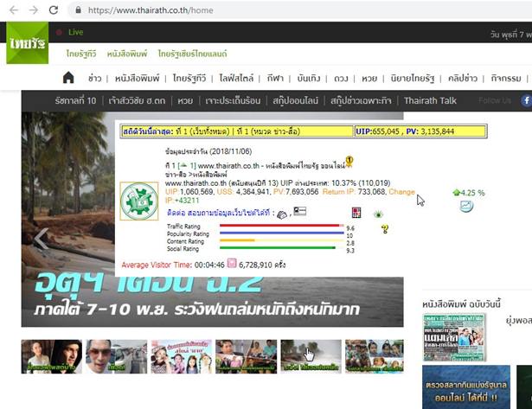The image size is (532, 409).
Task: Open the graph chart icon below 4.25 %
Action: click(466, 206)
